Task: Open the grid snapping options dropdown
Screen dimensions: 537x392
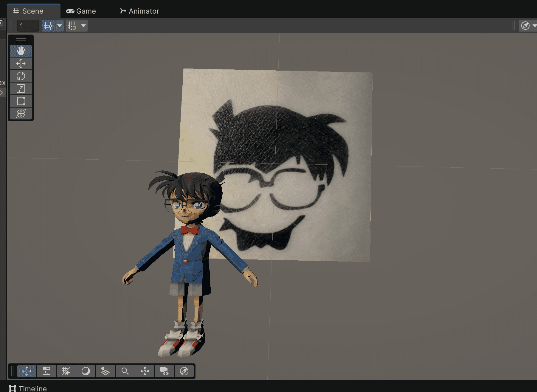Action: 83,26
